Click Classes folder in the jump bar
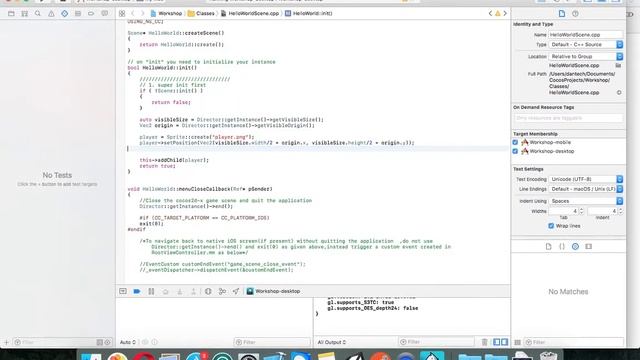 (x=201, y=13)
